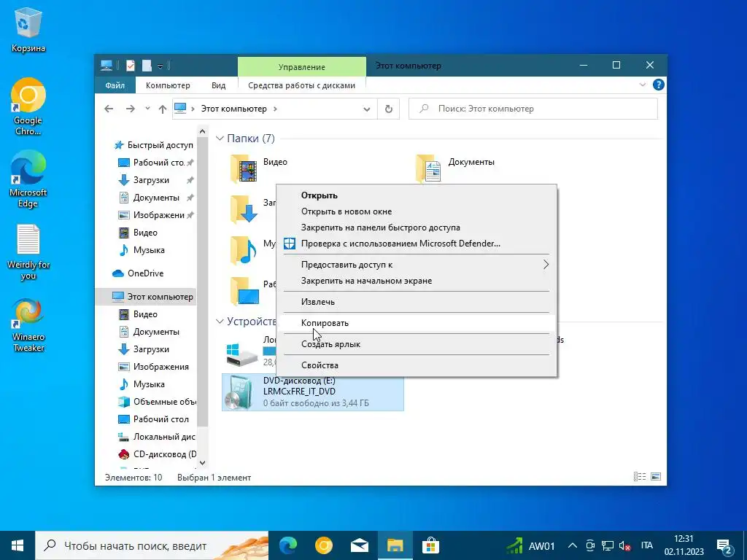Select pinned 'Рабочий сто.' under Быстрый доступ
This screenshot has width=747, height=560.
(156, 163)
